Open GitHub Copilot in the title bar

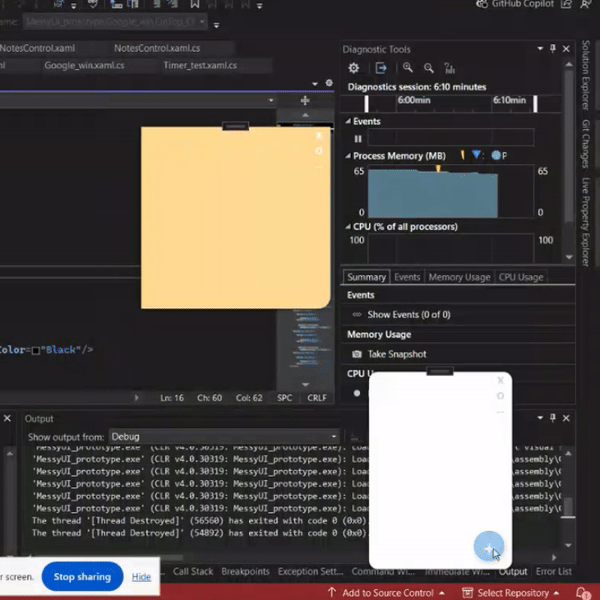(515, 4)
